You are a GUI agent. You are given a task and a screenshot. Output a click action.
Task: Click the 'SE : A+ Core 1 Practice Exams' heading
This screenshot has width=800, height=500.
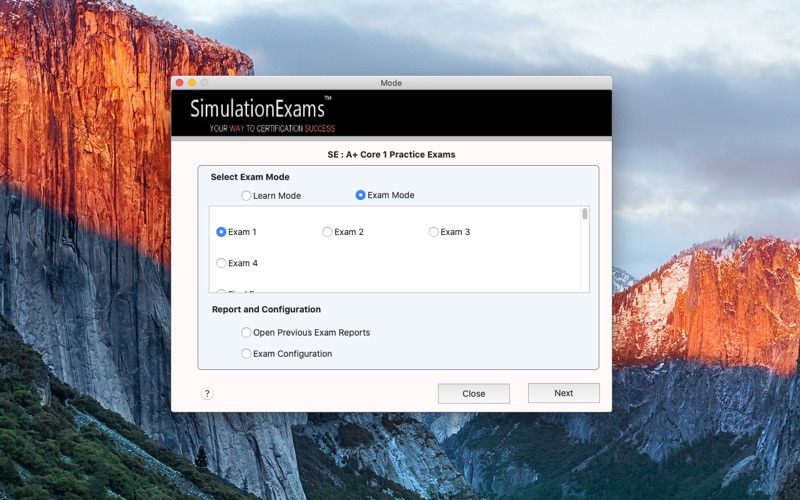[x=391, y=155]
